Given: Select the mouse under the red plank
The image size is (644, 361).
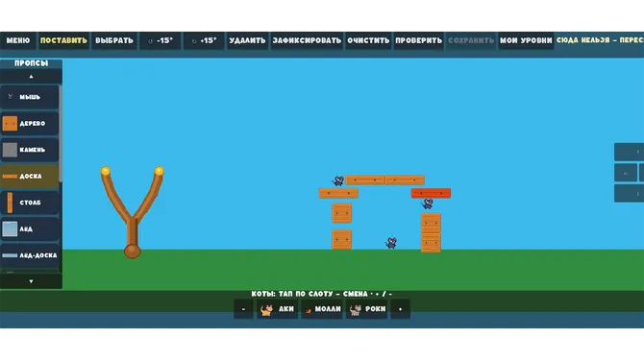Looking at the screenshot, I should coord(428,204).
